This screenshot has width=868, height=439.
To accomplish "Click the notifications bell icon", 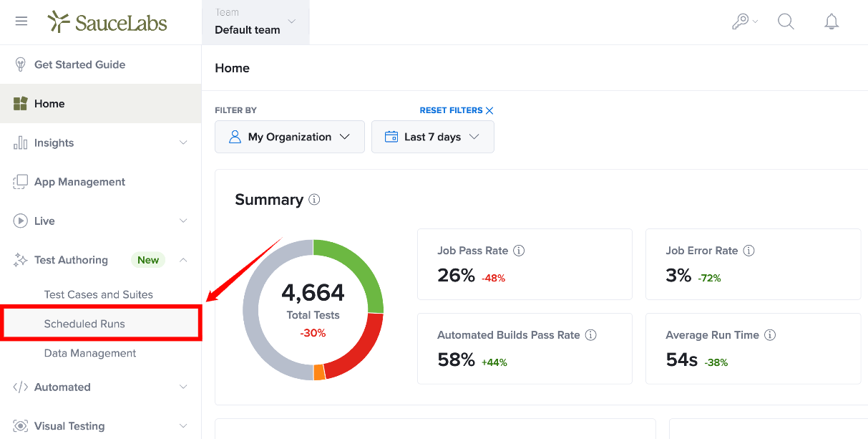I will coord(832,22).
